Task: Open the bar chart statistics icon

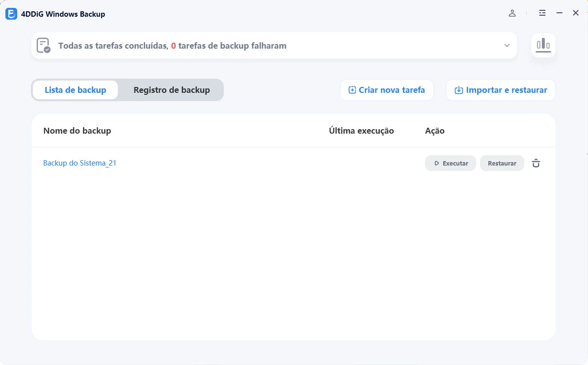Action: 543,45
